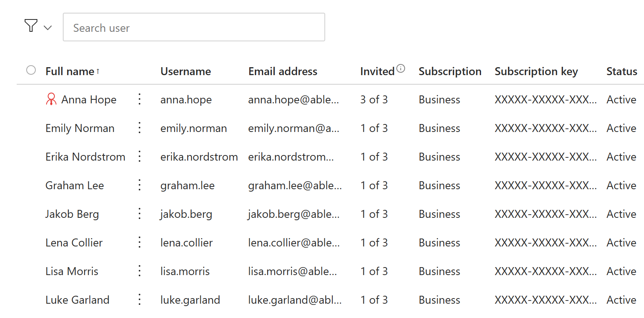Sort by Full name column header
Viewport: 644px width, 318px height.
pyautogui.click(x=70, y=72)
